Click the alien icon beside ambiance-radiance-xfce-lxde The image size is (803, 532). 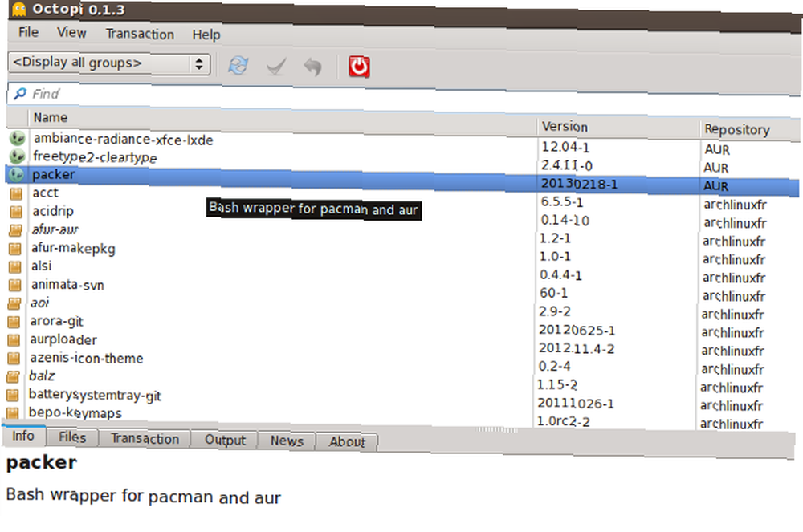coord(18,137)
